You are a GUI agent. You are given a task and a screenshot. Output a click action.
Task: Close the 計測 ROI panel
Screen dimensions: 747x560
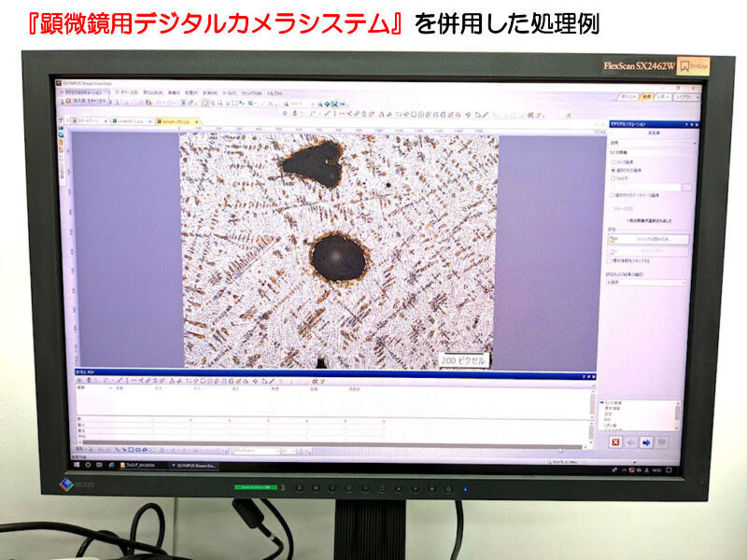(594, 377)
